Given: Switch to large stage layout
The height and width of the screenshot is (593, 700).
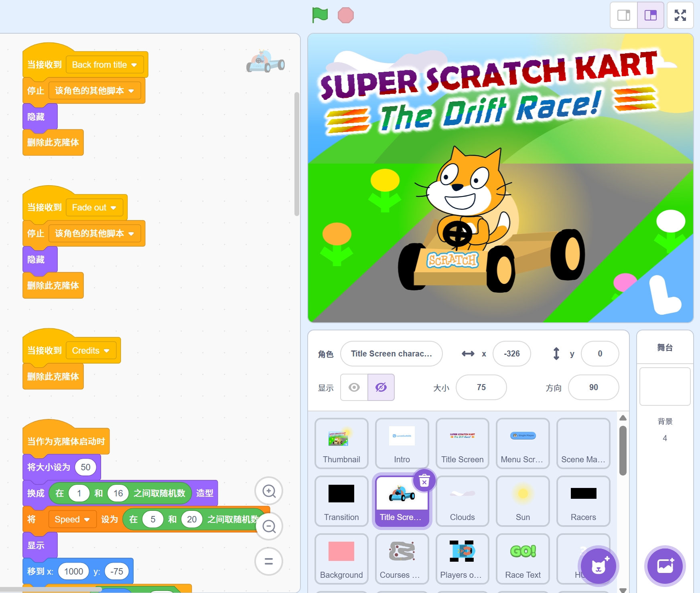Looking at the screenshot, I should click(x=650, y=16).
